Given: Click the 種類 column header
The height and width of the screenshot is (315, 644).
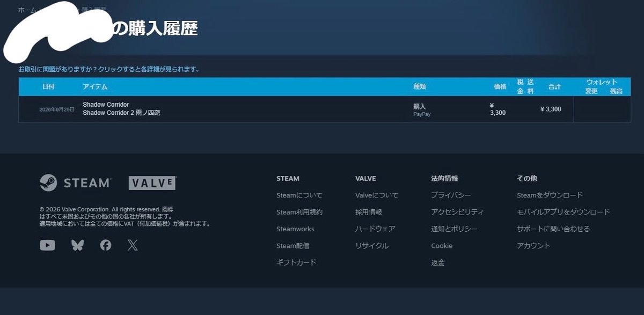Looking at the screenshot, I should (x=420, y=86).
